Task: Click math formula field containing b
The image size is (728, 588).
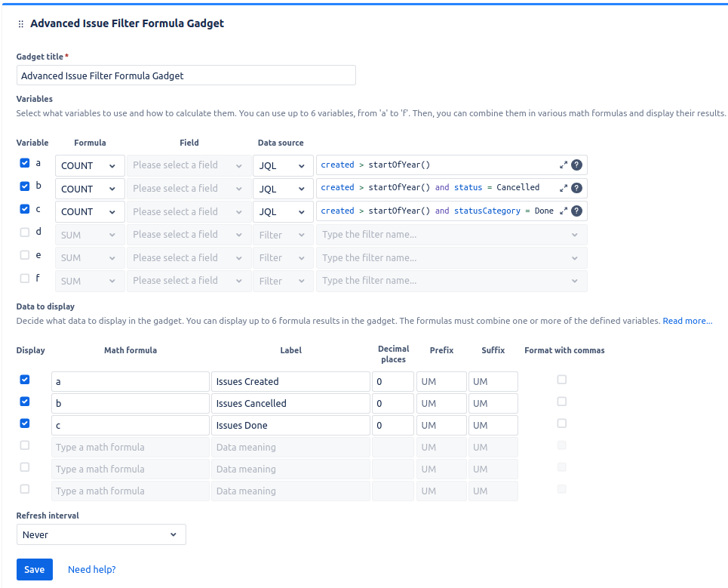Action: (131, 403)
